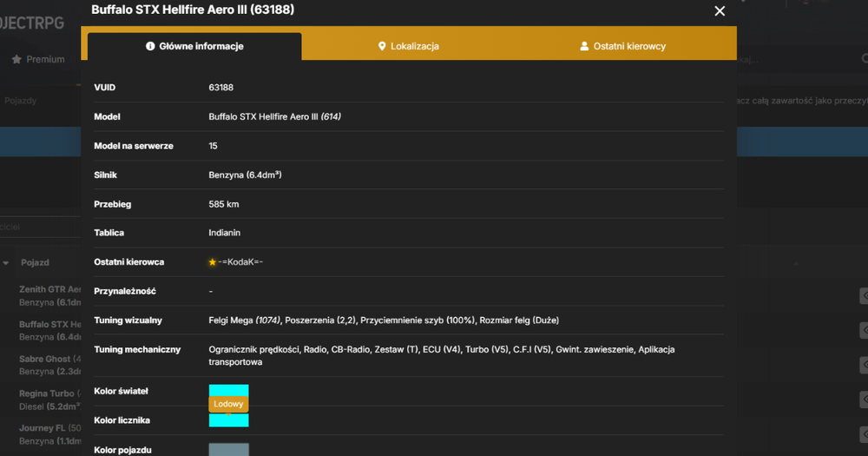Screen dimensions: 868x456
Task: Open Zenith GTR row in background list
Action: (49, 296)
